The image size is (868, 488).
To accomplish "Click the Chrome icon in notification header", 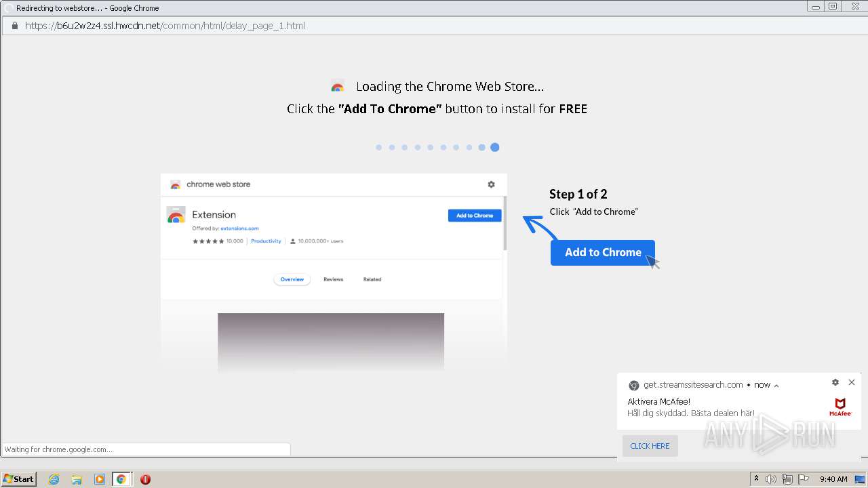I will (633, 385).
